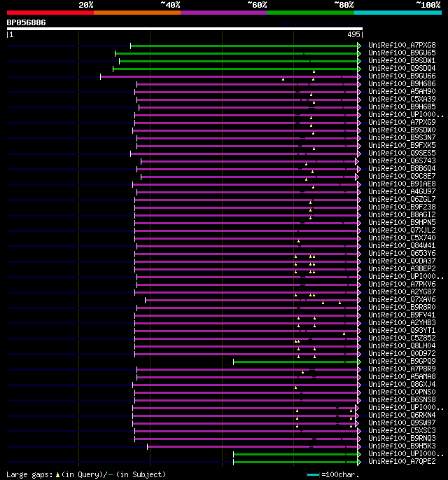
Task: Select the label UniRef100_A7PXG9
Action: coord(402,122)
